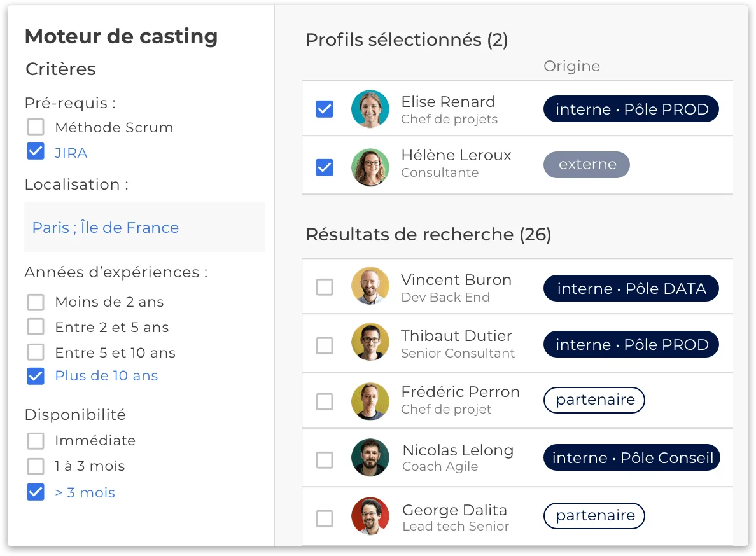Click the name Frédéric Perron
The width and height of the screenshot is (756, 556).
point(461,392)
